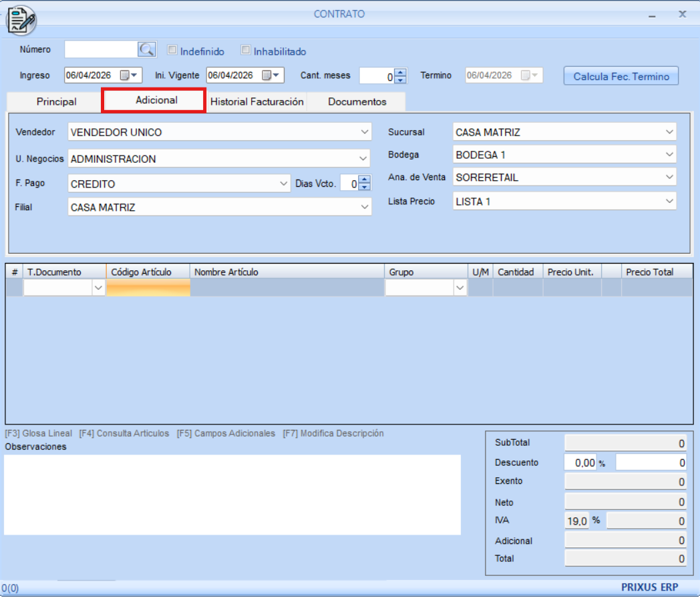Enable the Indefinido checkbox
Image resolution: width=700 pixels, height=598 pixels.
[x=172, y=50]
